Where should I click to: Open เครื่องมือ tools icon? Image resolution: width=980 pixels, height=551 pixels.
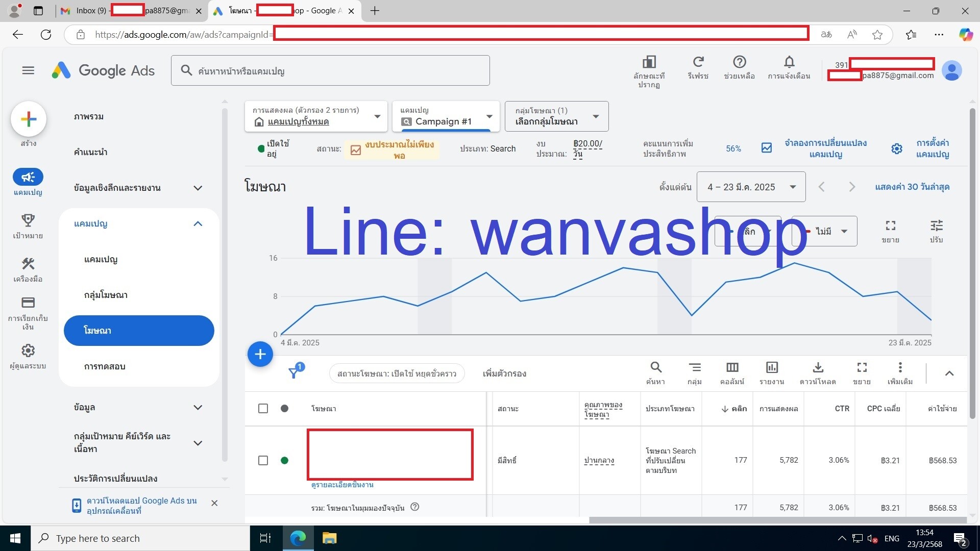(x=28, y=264)
